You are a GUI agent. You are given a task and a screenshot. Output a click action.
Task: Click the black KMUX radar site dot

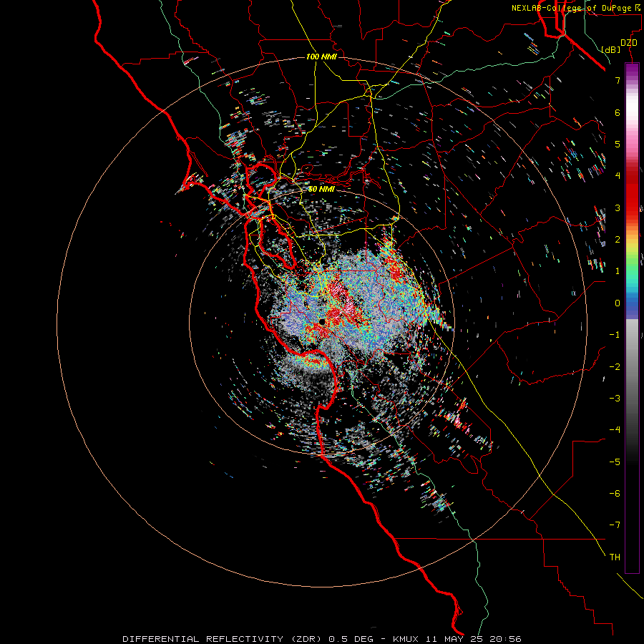pyautogui.click(x=322, y=321)
